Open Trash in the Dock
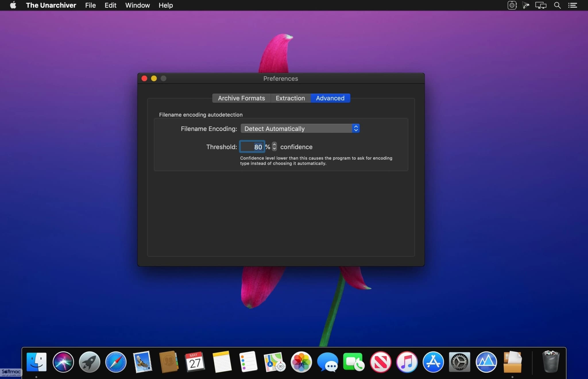588x379 pixels. [551, 361]
